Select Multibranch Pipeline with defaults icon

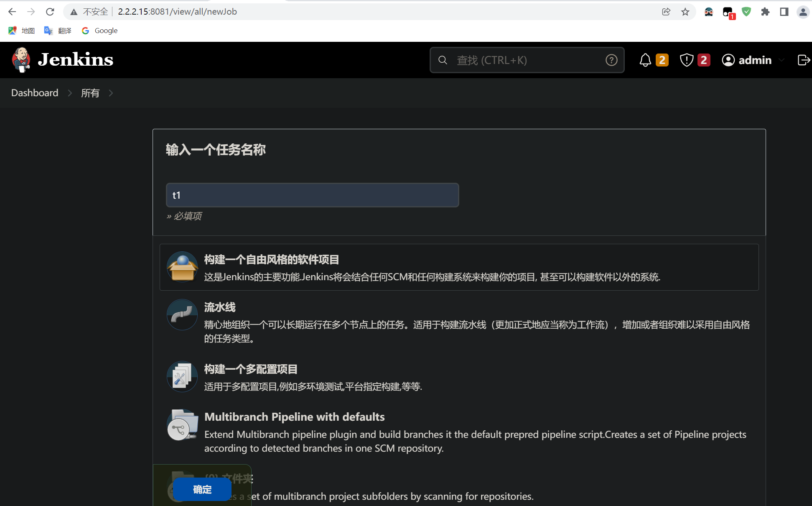coord(182,425)
